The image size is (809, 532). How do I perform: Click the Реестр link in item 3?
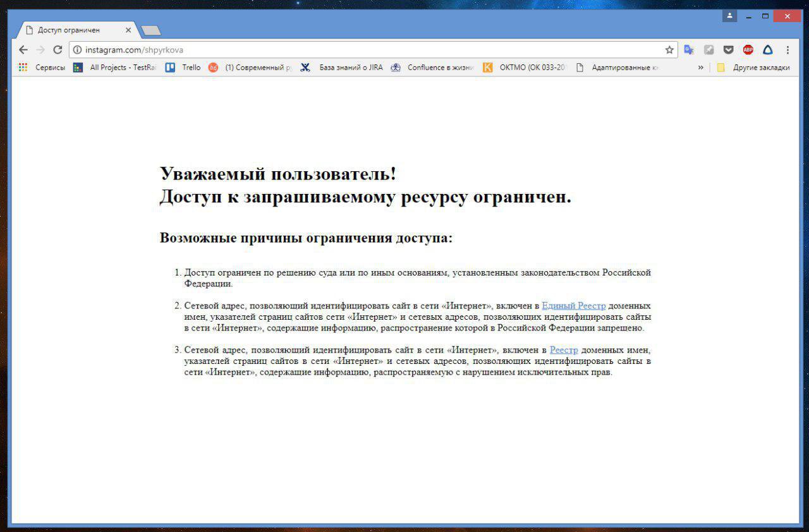click(x=564, y=350)
